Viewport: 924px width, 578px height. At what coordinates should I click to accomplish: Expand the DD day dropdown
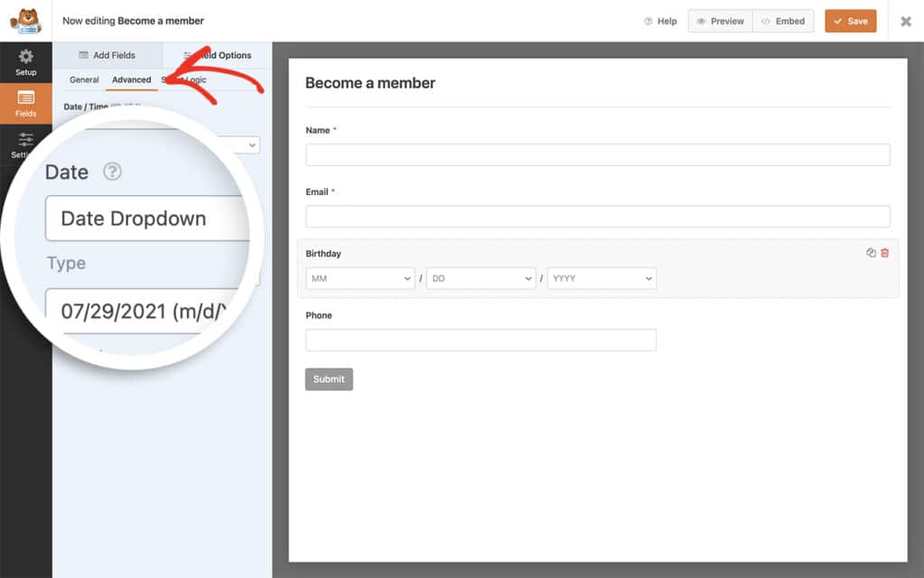(481, 278)
